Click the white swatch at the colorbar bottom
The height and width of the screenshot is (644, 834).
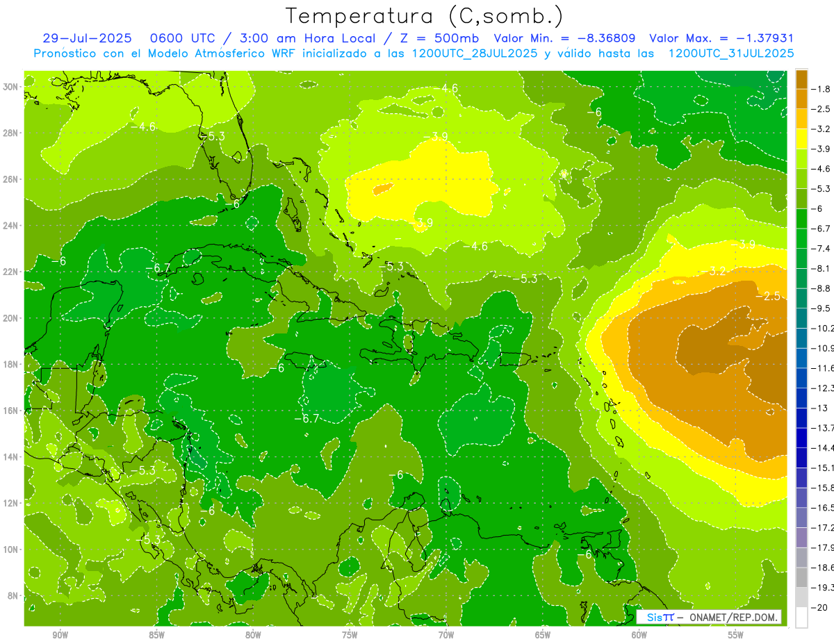tap(801, 617)
